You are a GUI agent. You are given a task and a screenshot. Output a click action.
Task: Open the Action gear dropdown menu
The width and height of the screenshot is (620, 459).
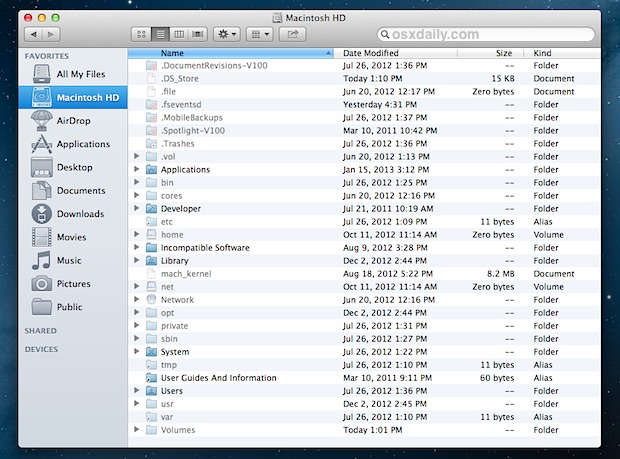226,34
